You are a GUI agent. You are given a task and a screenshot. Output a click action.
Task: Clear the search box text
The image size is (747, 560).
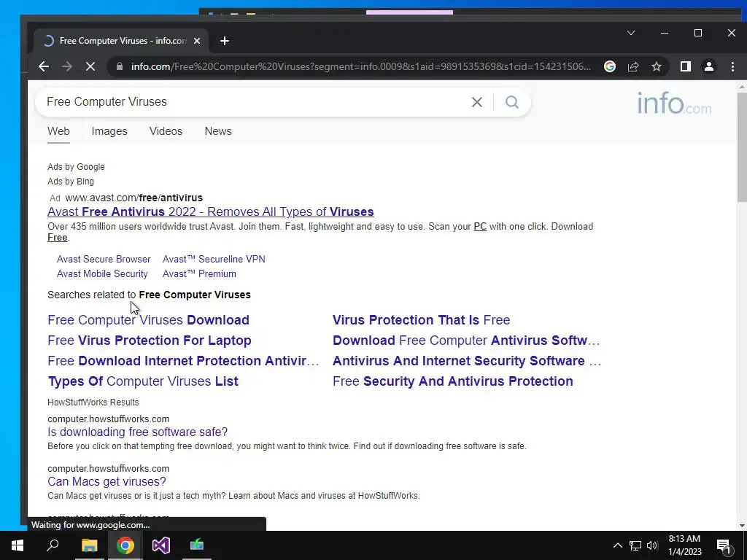[477, 102]
